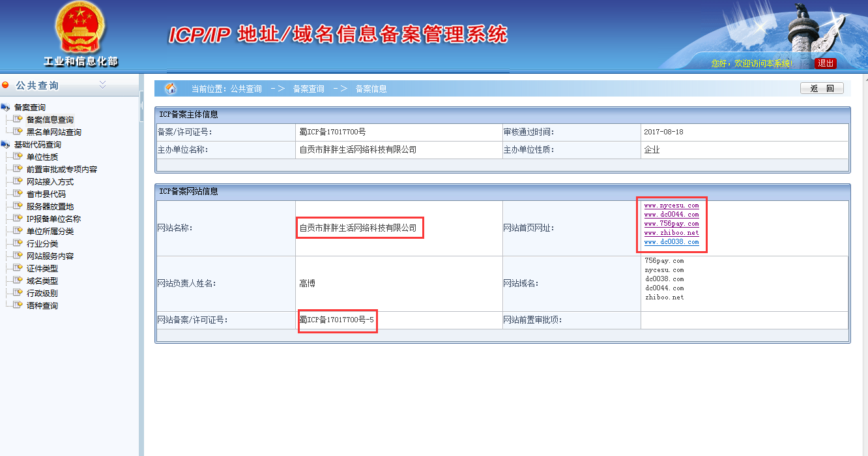Screen dimensions: 868x456
Task: Open 黑名单网站查询 in sidebar
Action: [53, 132]
